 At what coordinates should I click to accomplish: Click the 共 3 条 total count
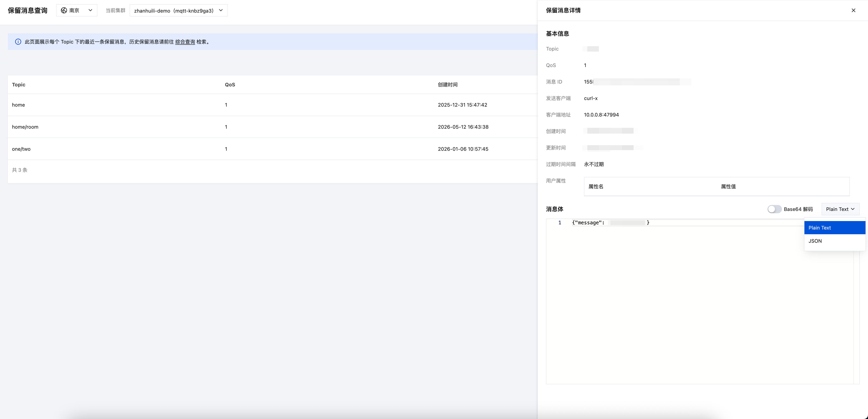click(x=20, y=170)
